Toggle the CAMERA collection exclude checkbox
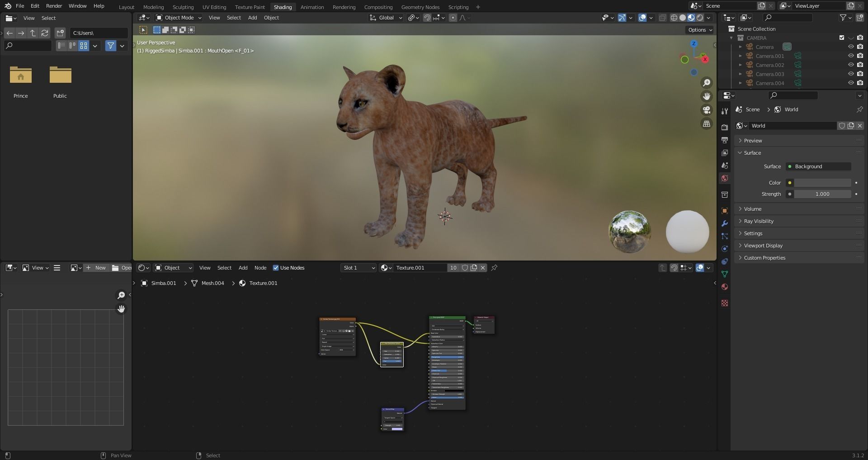This screenshot has height=460, width=868. (x=841, y=38)
